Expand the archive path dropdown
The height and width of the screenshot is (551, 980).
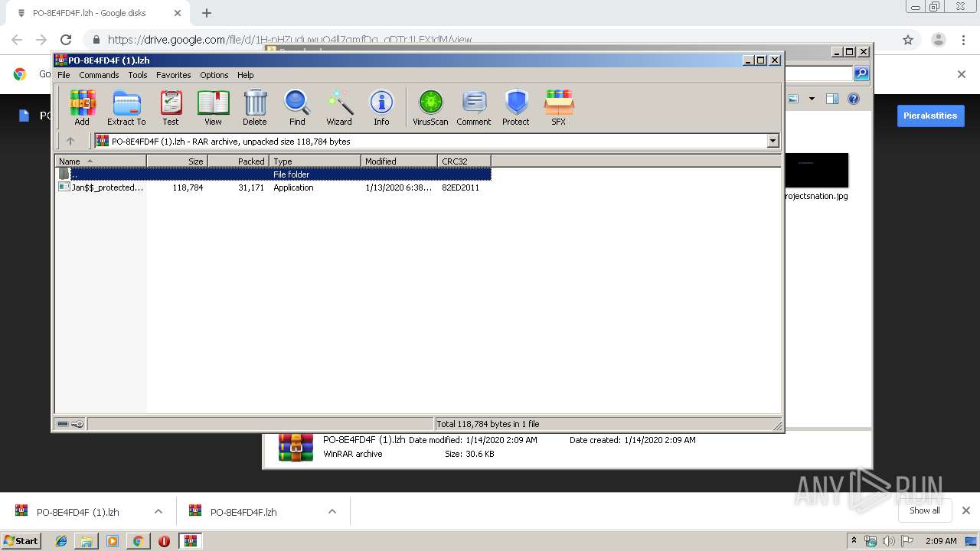coord(773,141)
